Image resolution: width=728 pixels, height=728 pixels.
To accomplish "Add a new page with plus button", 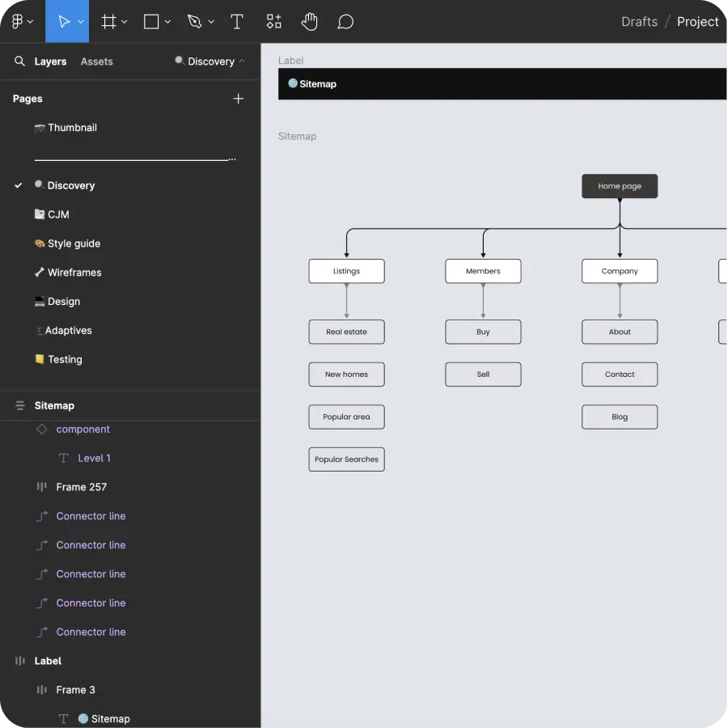I will 238,98.
